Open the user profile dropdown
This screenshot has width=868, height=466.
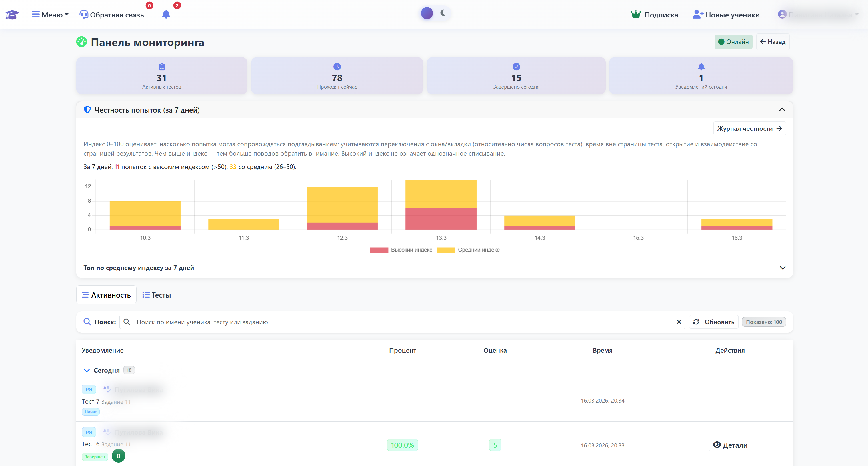click(x=818, y=15)
